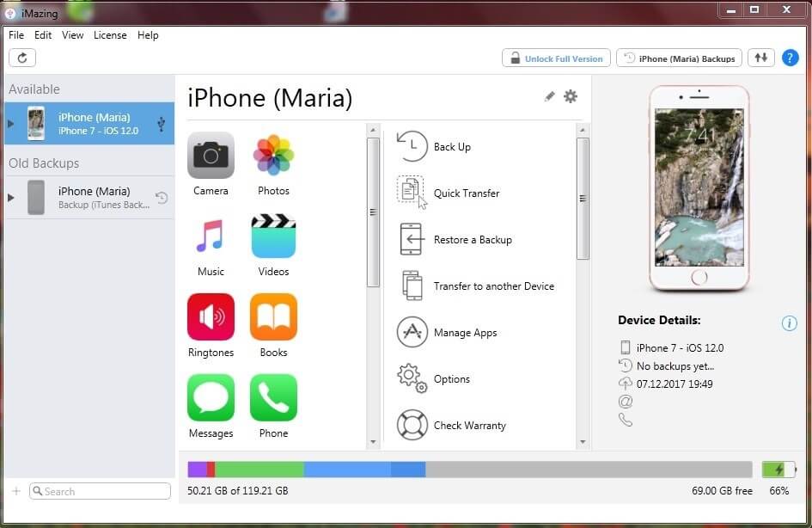Screen dimensions: 812x528
Task: Click the device details info icon
Action: pos(789,323)
